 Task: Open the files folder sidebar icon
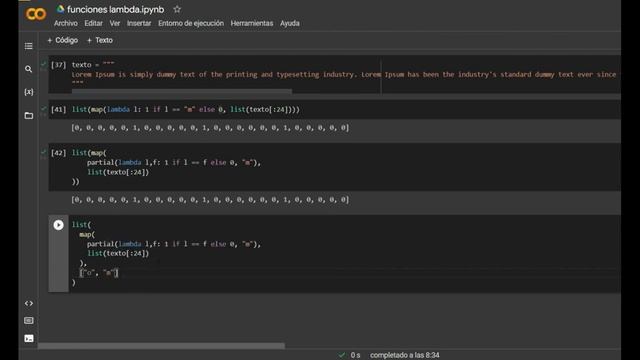pyautogui.click(x=29, y=116)
